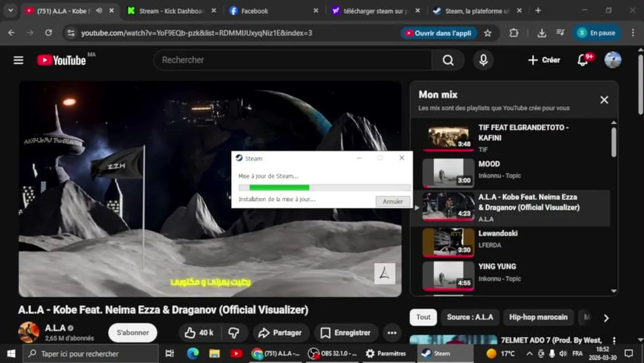The width and height of the screenshot is (644, 363).
Task: Switch to Stream - Kick Dashboard tab
Action: [x=171, y=11]
